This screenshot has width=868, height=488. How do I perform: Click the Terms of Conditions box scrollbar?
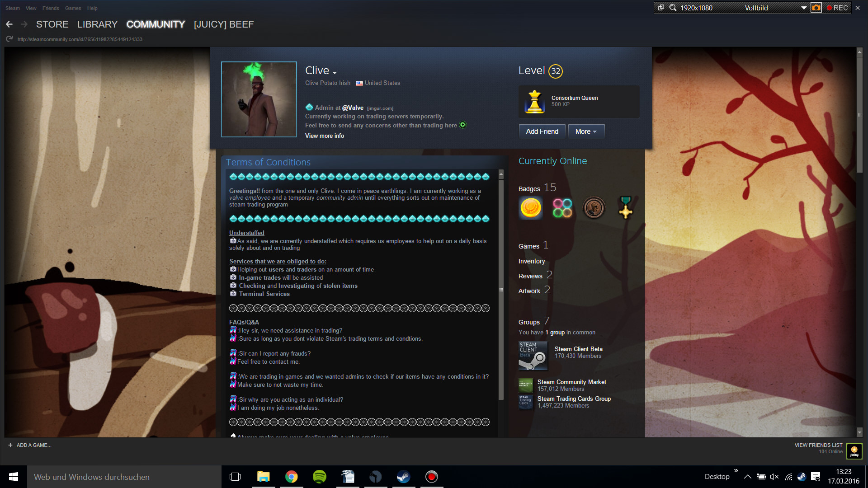(501, 289)
